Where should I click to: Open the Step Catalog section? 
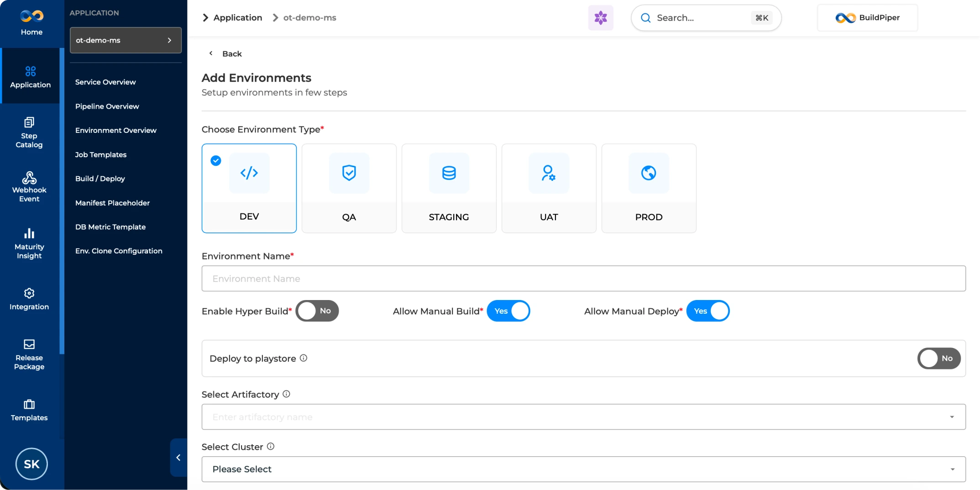coord(29,133)
